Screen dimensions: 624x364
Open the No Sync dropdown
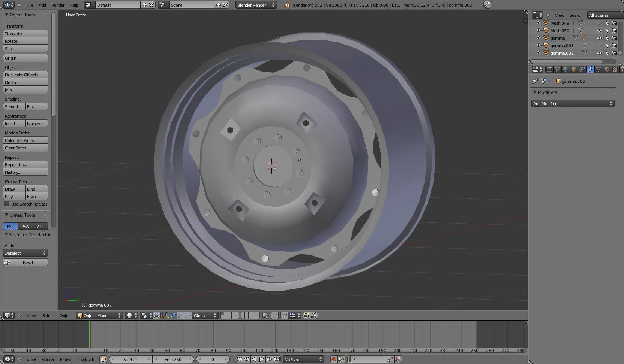point(303,359)
